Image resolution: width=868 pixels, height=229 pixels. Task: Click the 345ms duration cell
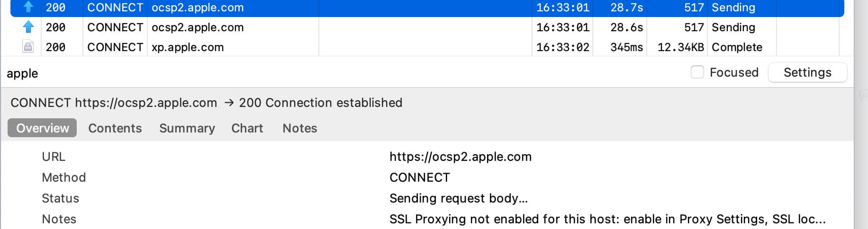[626, 47]
